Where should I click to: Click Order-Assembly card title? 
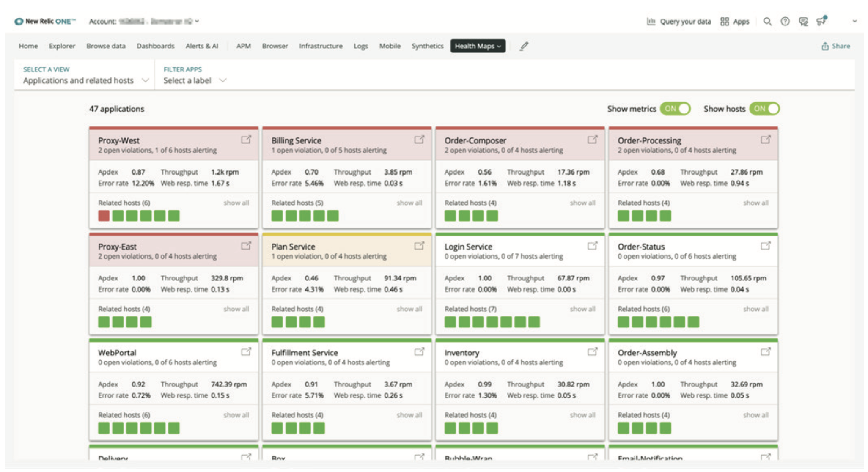pos(647,352)
